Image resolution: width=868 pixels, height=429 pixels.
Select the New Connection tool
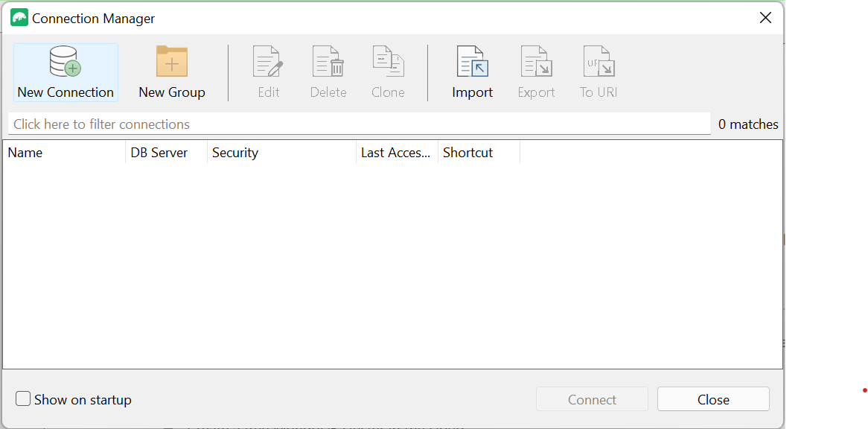65,72
